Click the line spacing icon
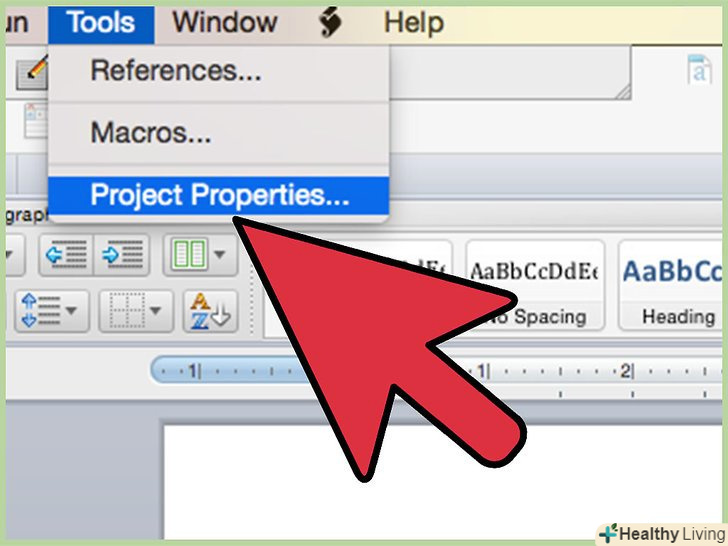Viewport: 728px width, 546px height. (x=41, y=311)
